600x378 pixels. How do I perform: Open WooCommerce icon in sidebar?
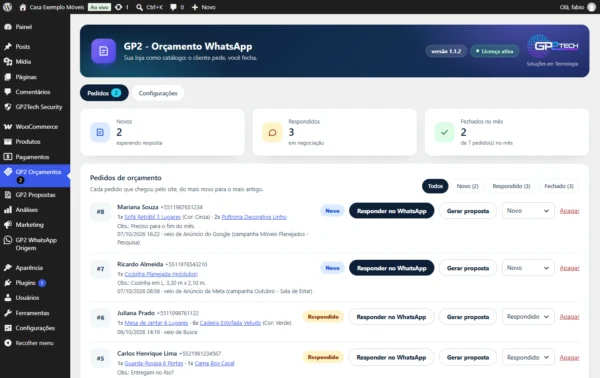coord(8,127)
